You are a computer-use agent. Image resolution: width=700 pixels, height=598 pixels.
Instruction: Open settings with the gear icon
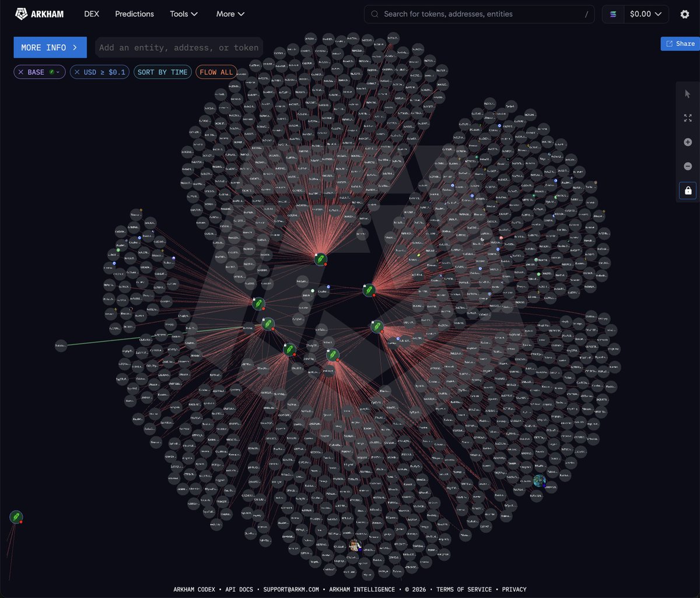(685, 14)
